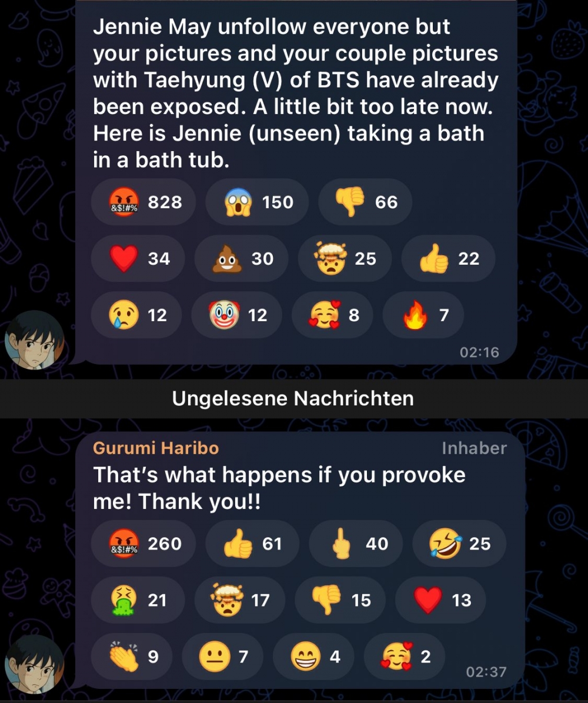Select the poop emoji reaction with 30
588x703 pixels.
pyautogui.click(x=241, y=259)
